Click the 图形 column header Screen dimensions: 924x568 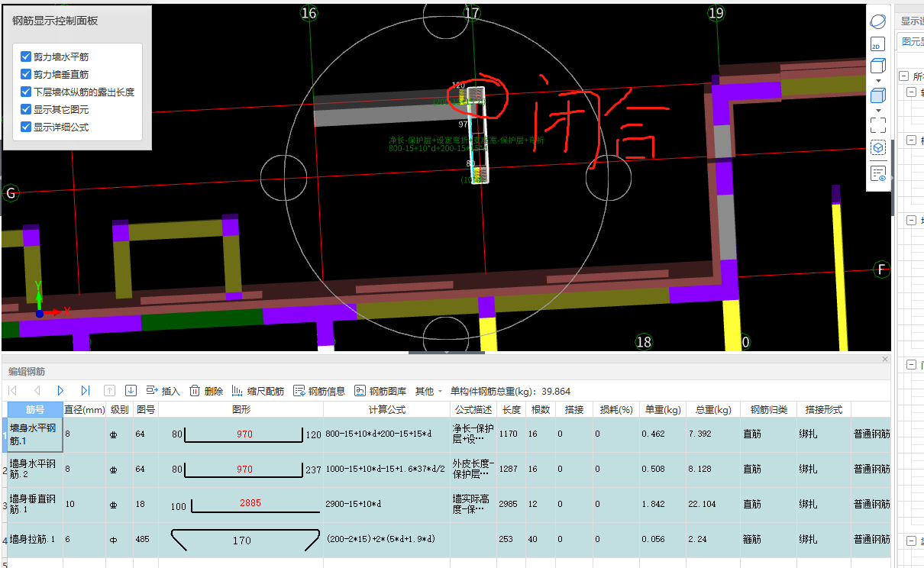click(241, 409)
